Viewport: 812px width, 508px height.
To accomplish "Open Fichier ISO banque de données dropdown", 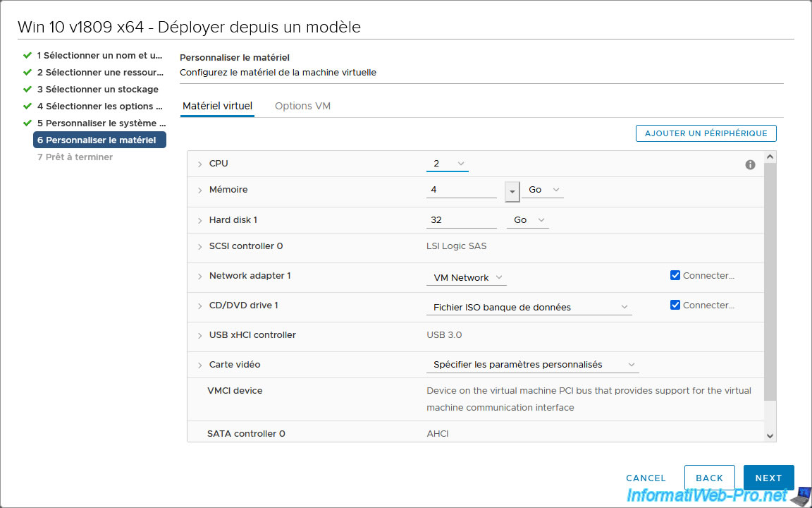I will [529, 308].
